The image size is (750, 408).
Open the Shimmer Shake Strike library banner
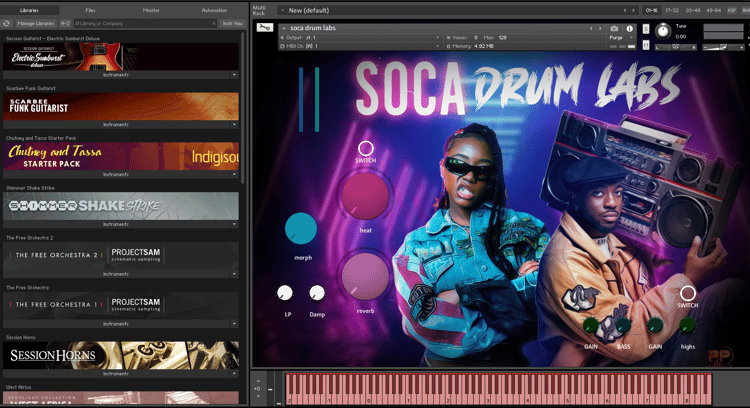coord(121,206)
